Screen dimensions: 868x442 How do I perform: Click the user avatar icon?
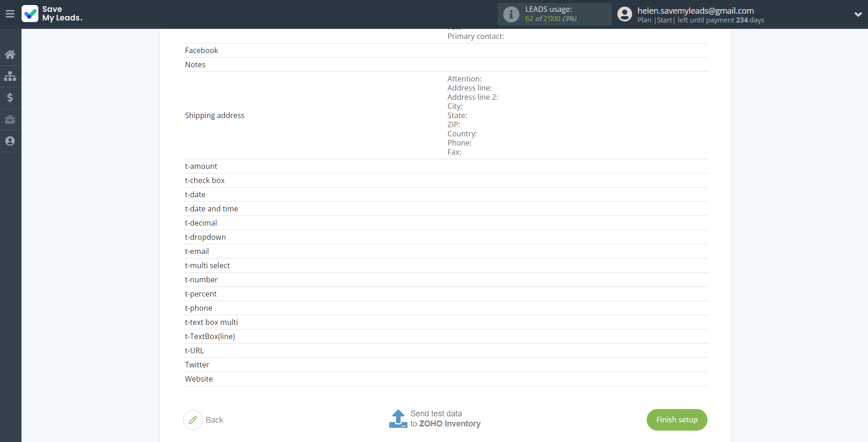point(625,14)
